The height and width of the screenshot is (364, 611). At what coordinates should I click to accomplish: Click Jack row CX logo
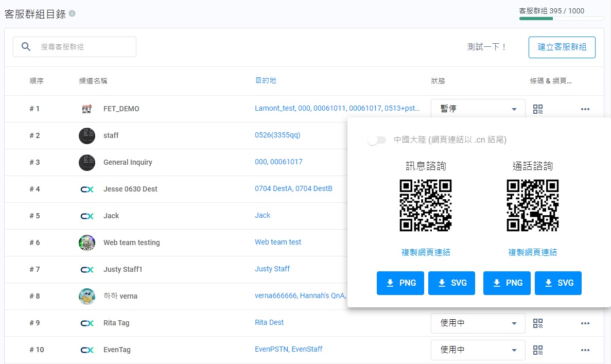[87, 216]
